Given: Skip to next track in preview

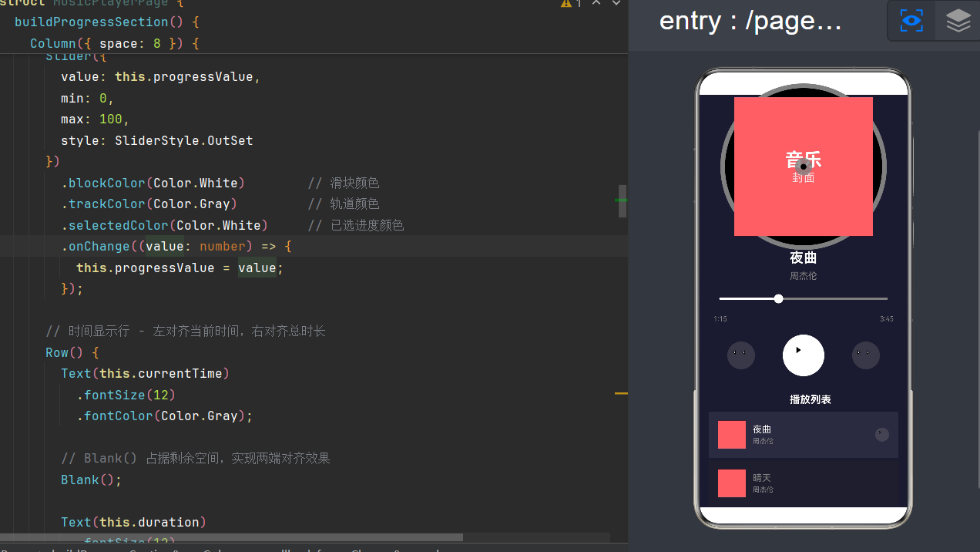Looking at the screenshot, I should pos(866,355).
